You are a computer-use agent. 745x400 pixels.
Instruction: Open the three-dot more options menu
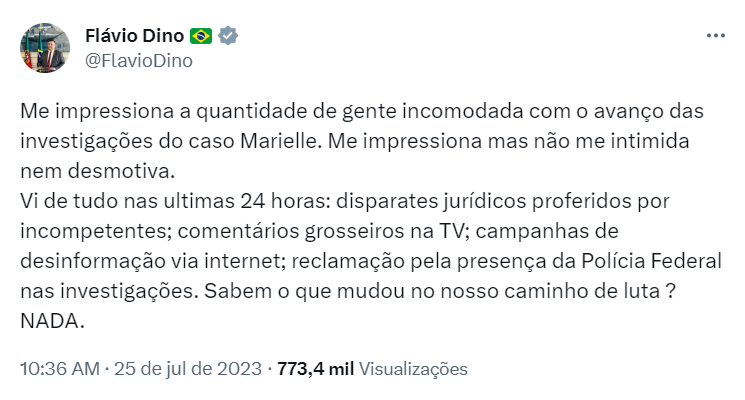tap(715, 35)
